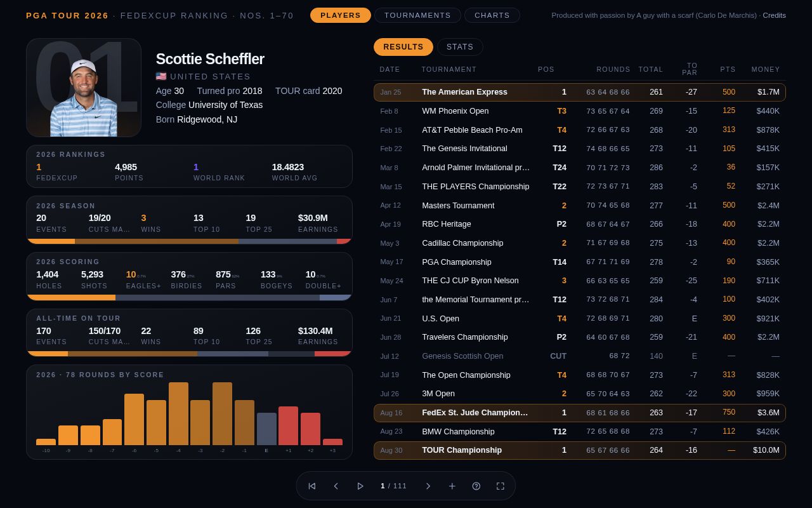Advance to the next player with the right chevron

click(428, 486)
